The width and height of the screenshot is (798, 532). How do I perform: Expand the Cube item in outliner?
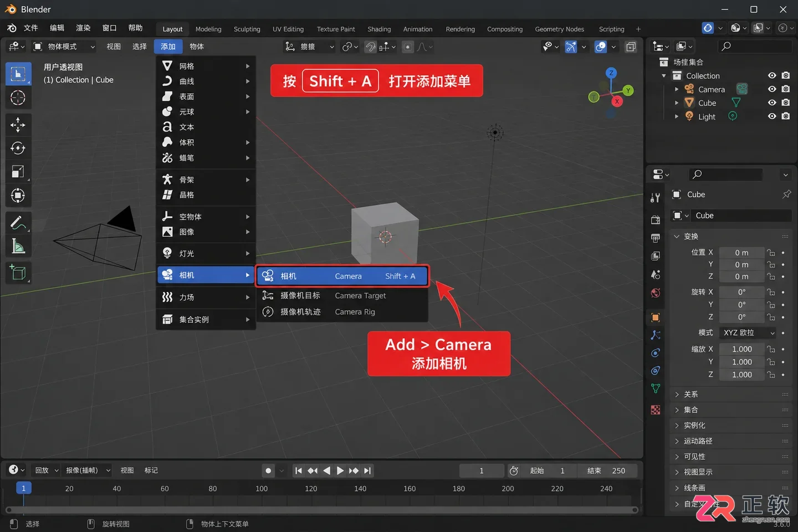point(677,103)
